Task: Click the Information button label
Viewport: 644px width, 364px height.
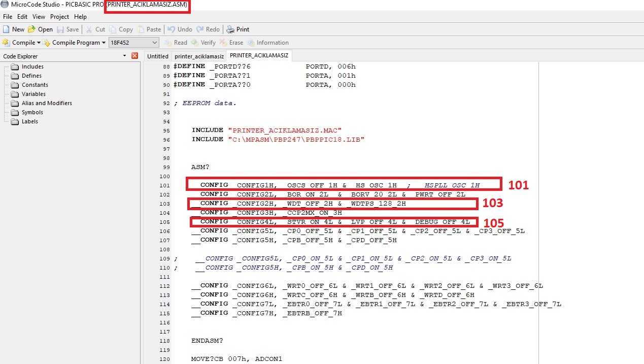Action: click(273, 43)
